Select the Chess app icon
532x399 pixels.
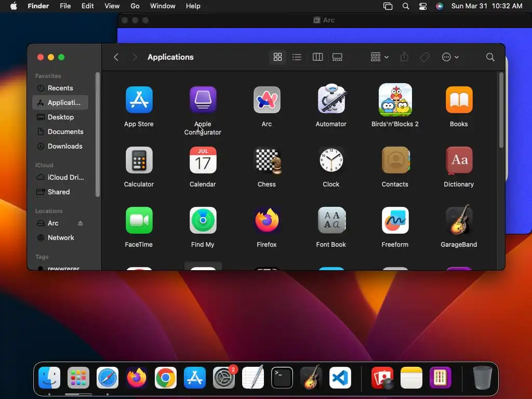(x=268, y=161)
